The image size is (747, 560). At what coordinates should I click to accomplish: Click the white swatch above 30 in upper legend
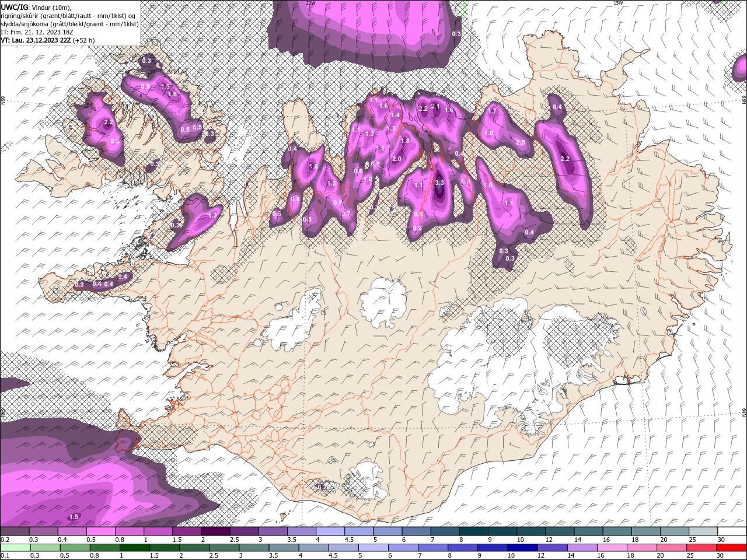[731, 532]
